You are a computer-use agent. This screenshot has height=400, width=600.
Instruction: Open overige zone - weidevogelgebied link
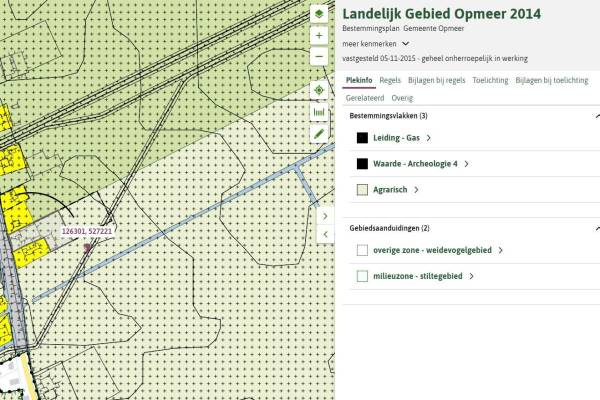pos(432,250)
